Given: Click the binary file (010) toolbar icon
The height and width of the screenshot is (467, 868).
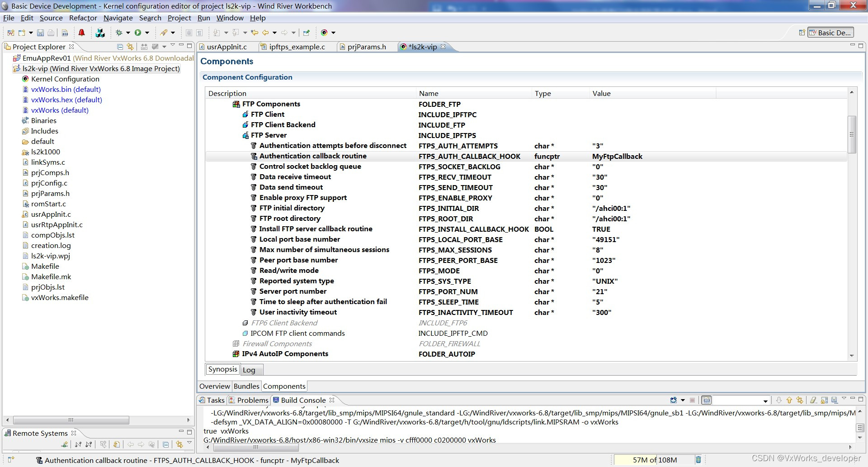Looking at the screenshot, I should click(65, 33).
